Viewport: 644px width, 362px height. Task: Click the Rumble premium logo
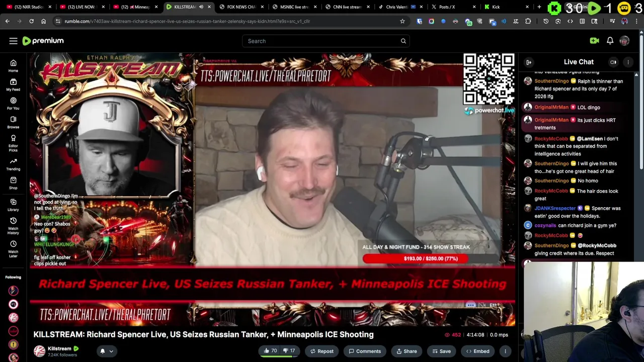[x=43, y=41]
